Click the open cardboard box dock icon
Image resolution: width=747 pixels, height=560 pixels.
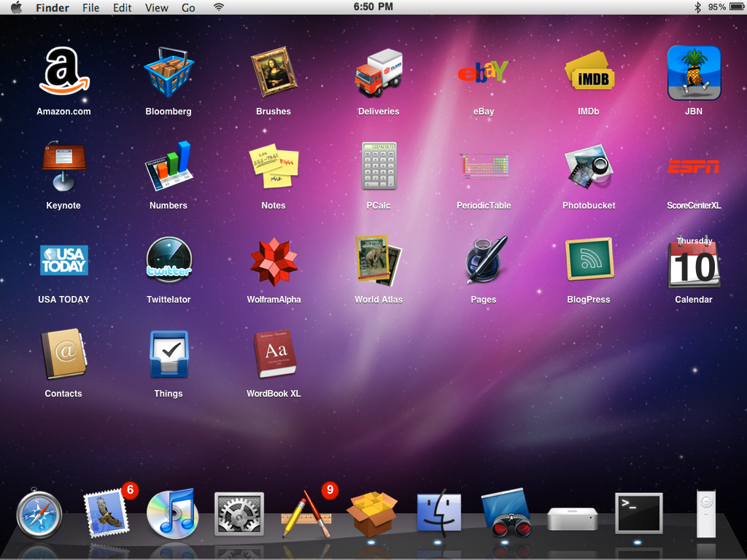point(372,514)
